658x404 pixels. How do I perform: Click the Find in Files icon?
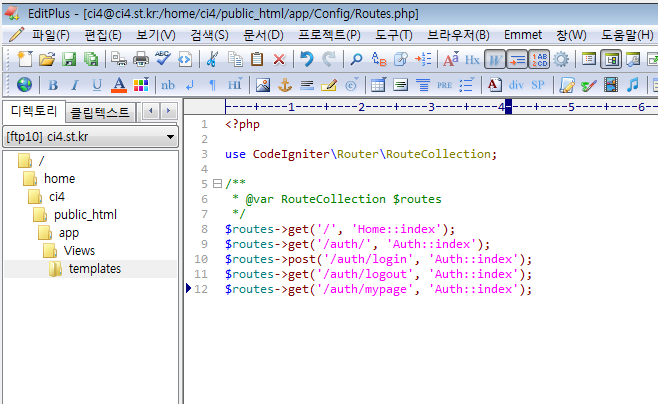[x=401, y=59]
